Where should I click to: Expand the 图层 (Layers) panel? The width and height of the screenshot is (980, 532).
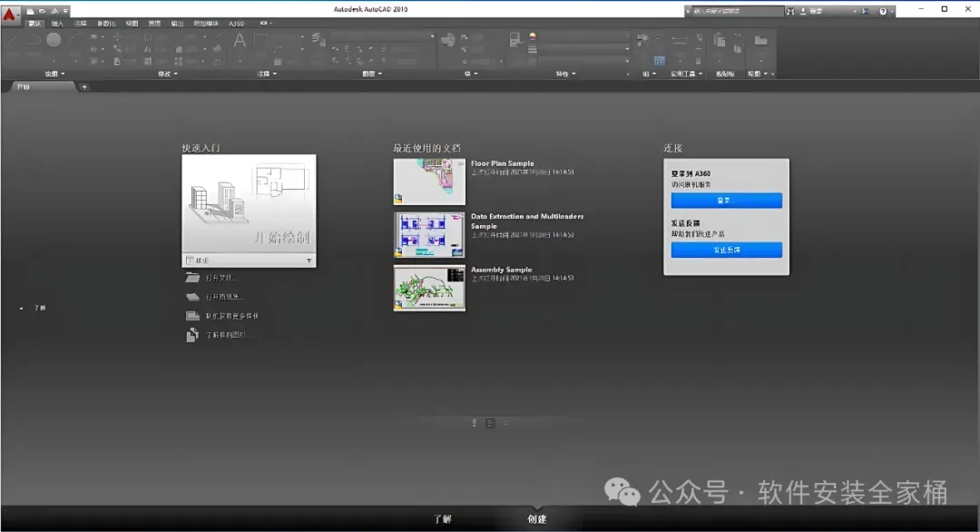coord(372,74)
